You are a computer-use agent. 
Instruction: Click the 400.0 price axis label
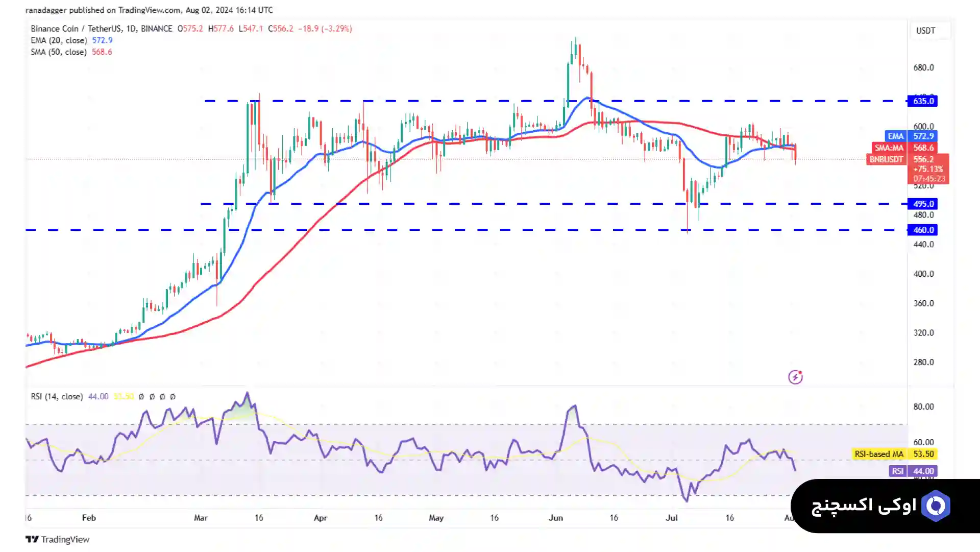click(x=923, y=274)
